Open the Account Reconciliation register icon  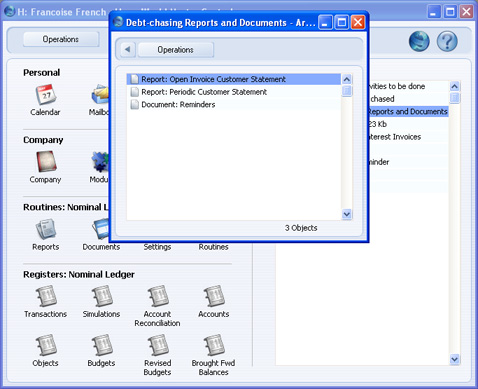[158, 296]
